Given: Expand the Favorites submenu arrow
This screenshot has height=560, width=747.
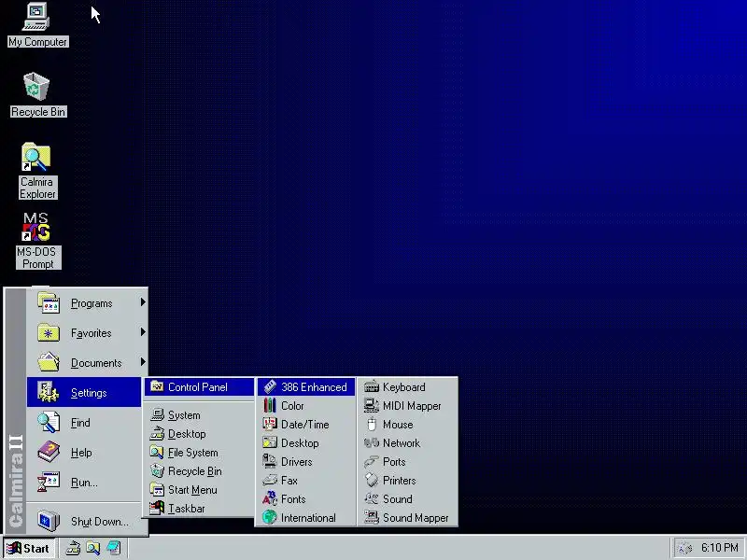Looking at the screenshot, I should click(143, 332).
